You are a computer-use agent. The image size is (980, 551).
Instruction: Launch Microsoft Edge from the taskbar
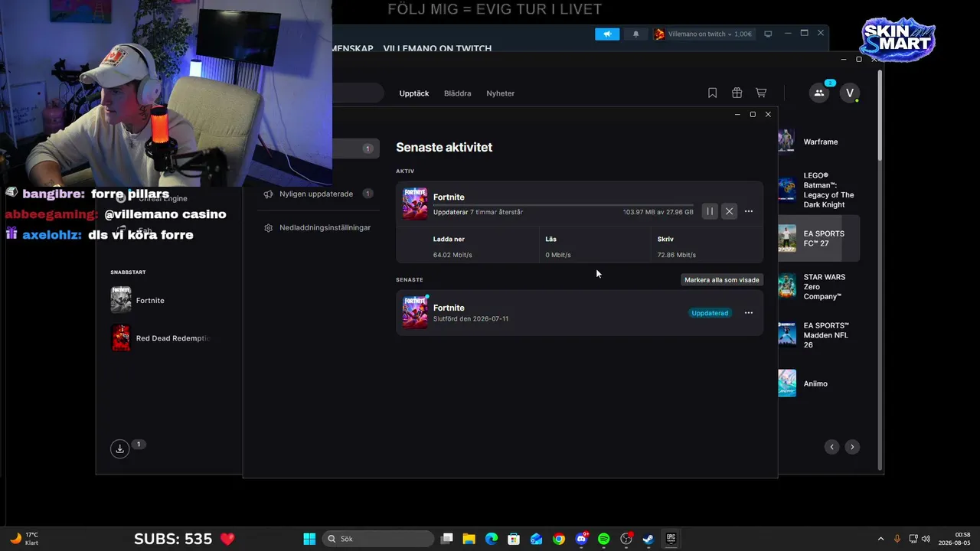click(x=492, y=539)
